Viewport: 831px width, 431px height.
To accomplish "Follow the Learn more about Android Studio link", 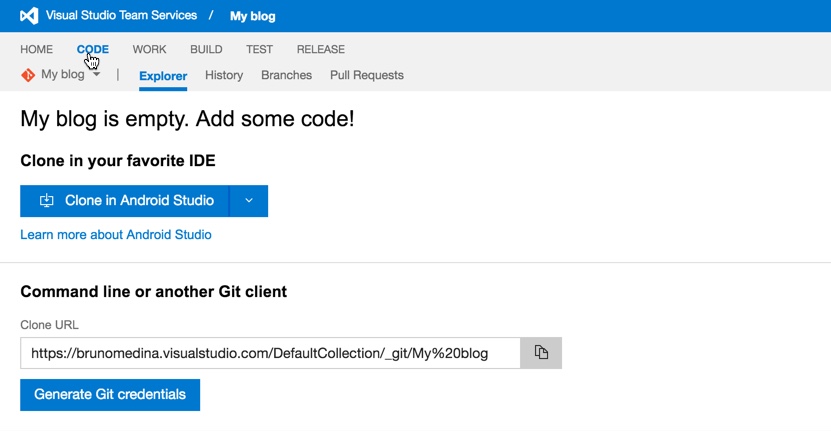I will [116, 235].
